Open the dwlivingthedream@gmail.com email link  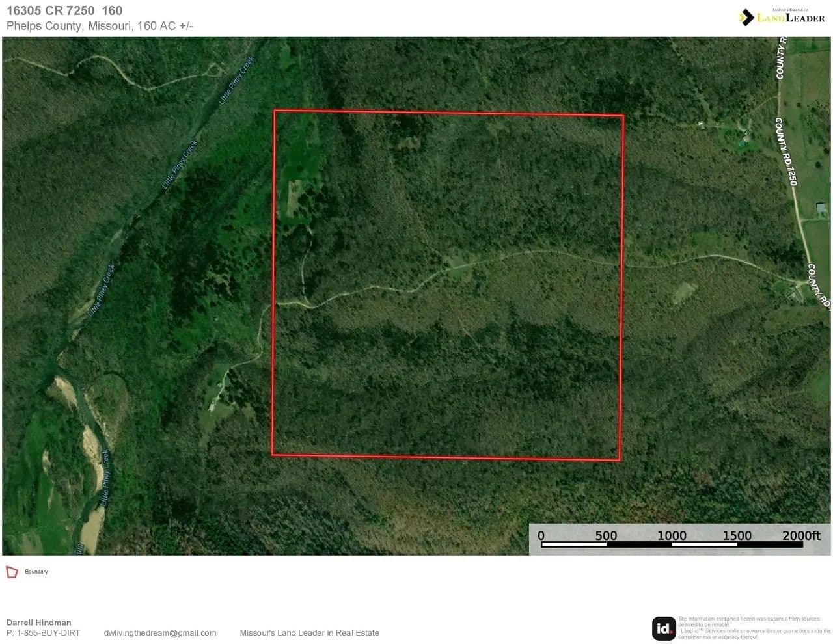pos(160,633)
